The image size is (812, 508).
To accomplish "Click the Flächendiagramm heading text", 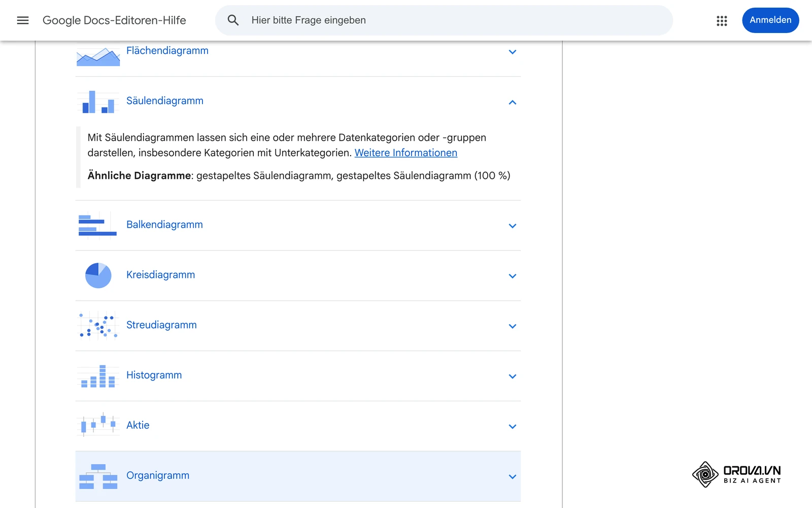I will pos(167,51).
